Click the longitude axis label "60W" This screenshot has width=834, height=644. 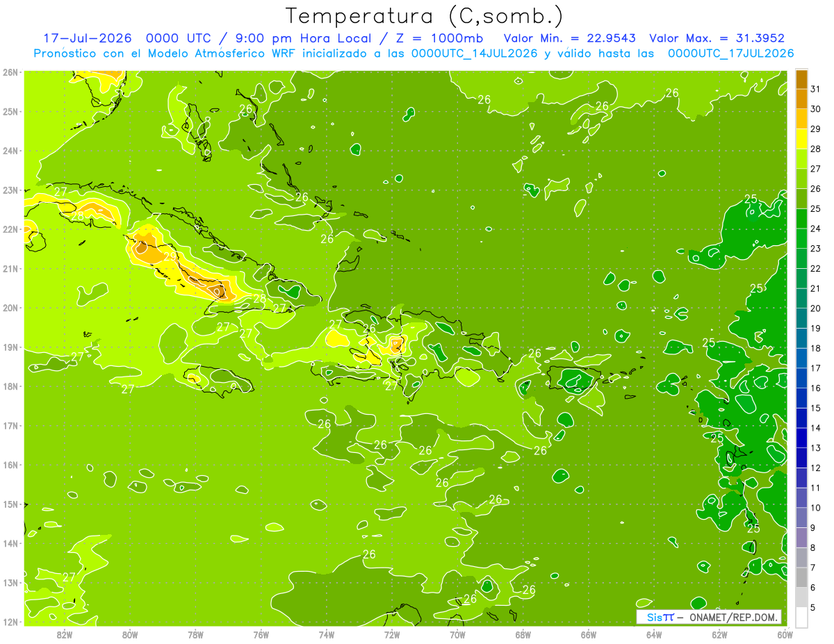[x=785, y=634]
